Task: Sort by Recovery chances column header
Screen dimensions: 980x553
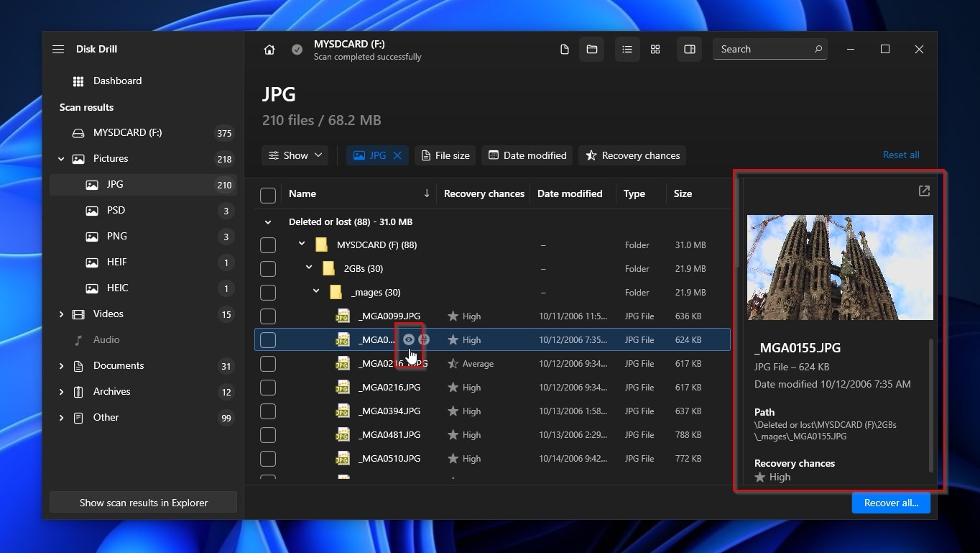Action: coord(484,193)
